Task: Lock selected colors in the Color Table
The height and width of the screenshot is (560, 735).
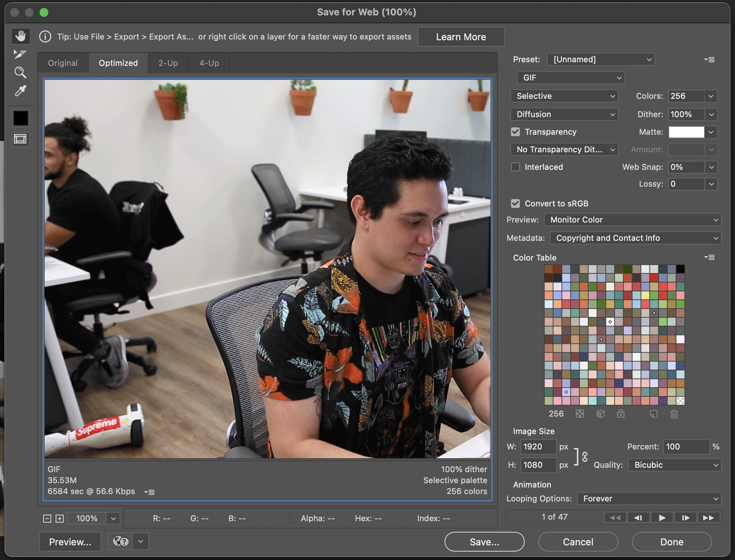Action: coord(621,414)
